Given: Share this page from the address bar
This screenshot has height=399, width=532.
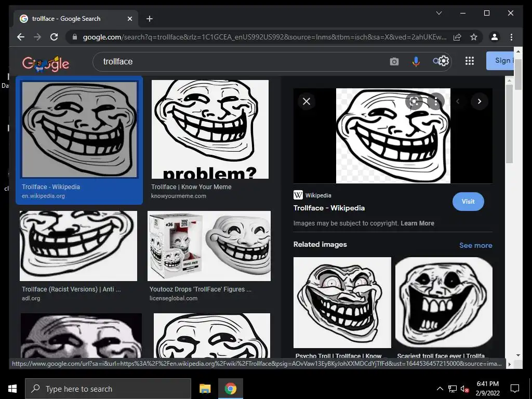Looking at the screenshot, I should (x=457, y=37).
